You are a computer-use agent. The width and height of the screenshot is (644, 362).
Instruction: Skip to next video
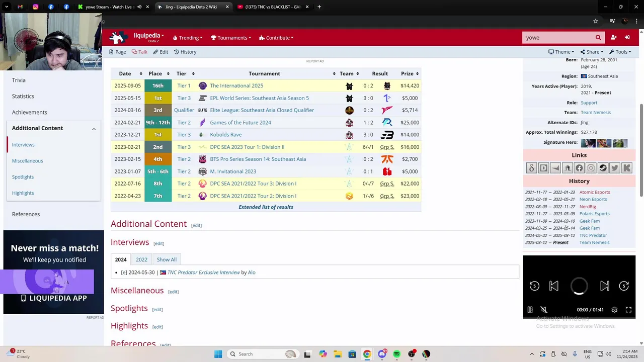point(605,286)
